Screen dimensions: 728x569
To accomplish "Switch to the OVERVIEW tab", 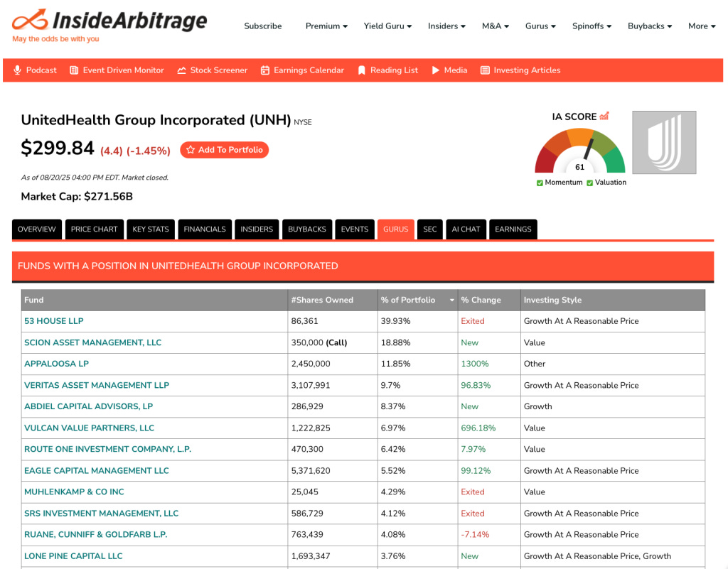I will coord(37,229).
